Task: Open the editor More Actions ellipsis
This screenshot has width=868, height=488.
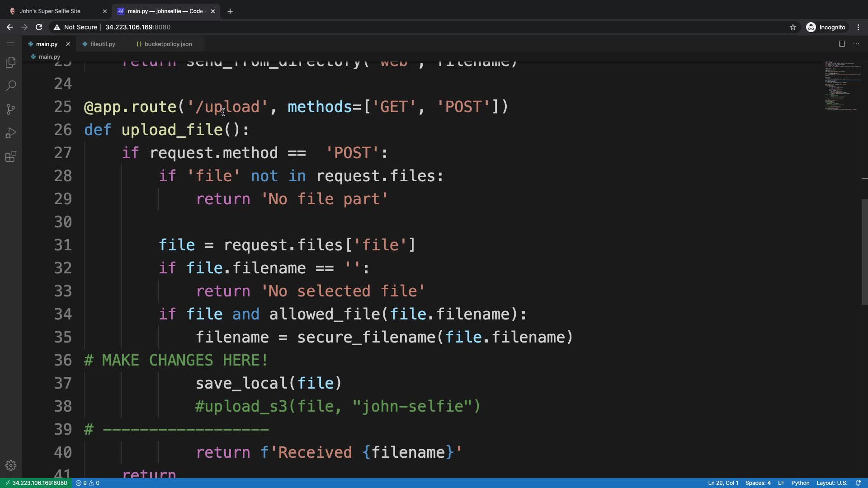Action: coord(856,44)
